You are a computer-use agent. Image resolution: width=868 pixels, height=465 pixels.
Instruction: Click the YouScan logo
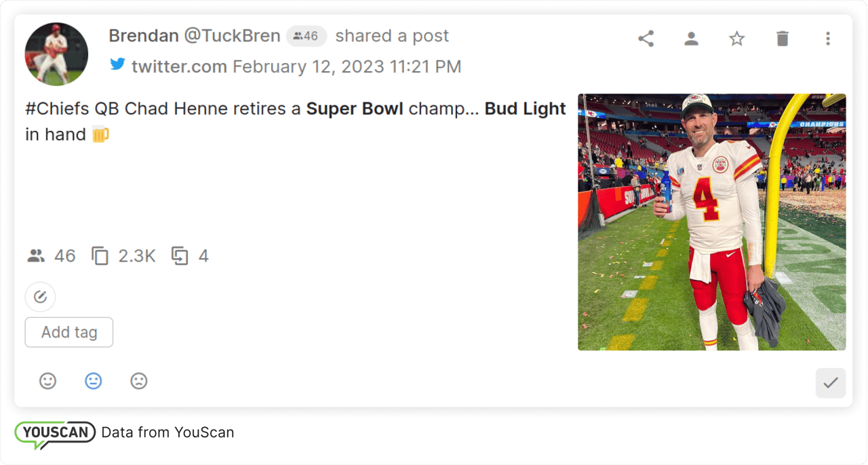55,433
